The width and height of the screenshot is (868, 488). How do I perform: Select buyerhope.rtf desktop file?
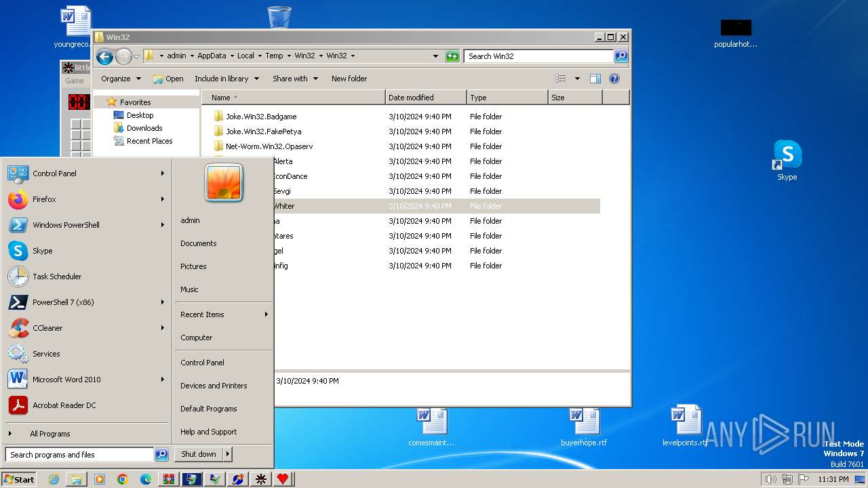pyautogui.click(x=584, y=427)
